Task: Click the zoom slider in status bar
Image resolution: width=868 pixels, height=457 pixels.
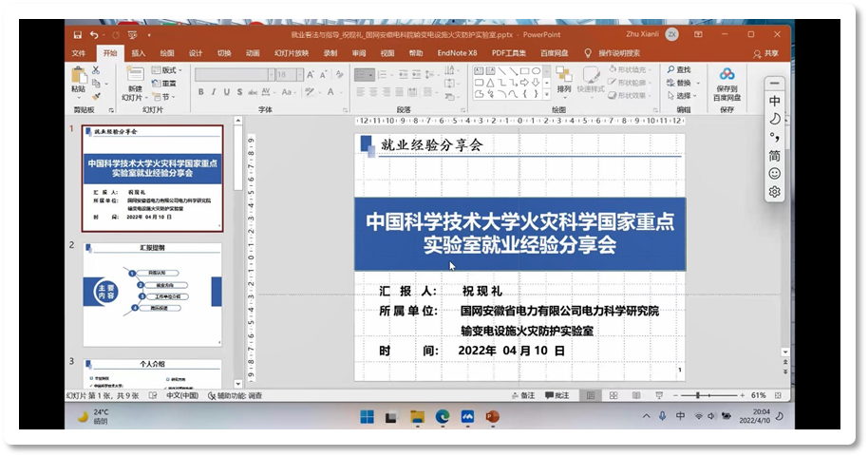Action: coord(698,395)
